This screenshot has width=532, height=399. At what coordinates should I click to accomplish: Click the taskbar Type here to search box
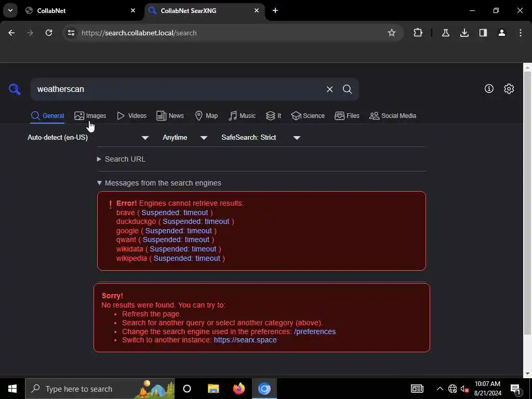[x=100, y=389]
